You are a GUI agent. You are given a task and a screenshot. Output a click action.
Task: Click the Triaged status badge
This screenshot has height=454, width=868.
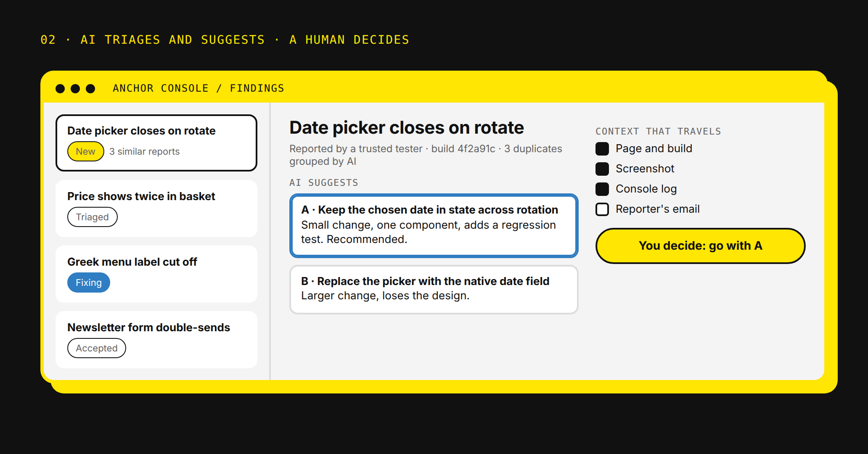pyautogui.click(x=93, y=217)
